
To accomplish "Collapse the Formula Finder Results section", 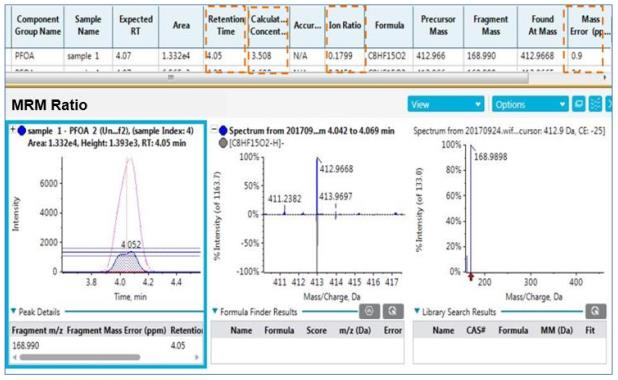I will (x=215, y=311).
